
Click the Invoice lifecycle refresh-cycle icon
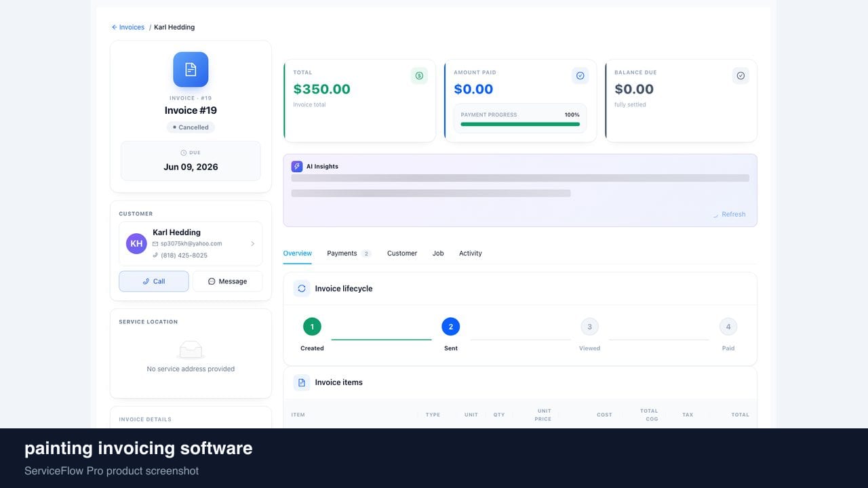[302, 288]
